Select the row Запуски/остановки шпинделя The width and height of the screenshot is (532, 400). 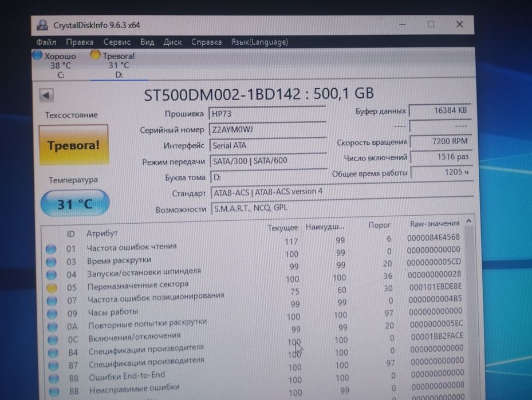(254, 269)
